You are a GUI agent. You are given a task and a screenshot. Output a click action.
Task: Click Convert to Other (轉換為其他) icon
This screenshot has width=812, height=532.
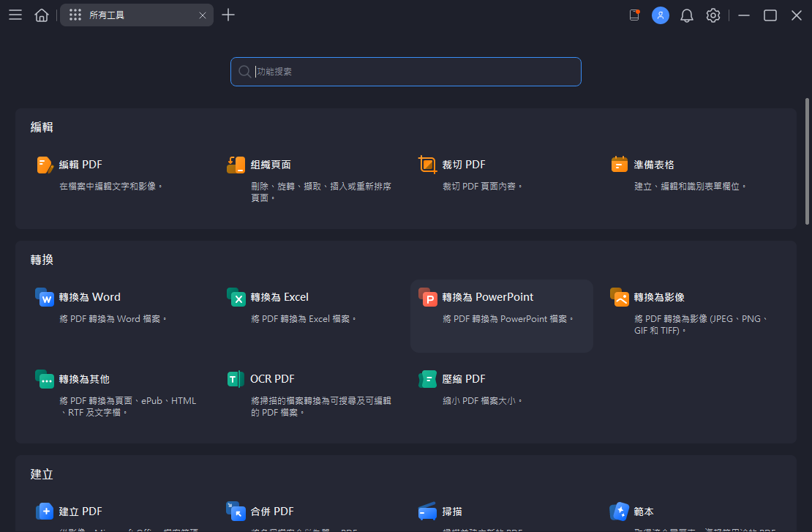[x=45, y=379]
